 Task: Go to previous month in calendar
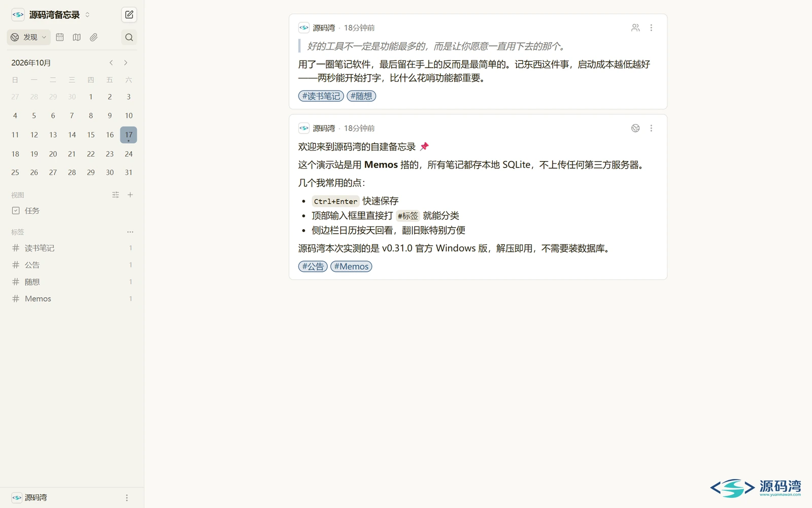point(111,62)
